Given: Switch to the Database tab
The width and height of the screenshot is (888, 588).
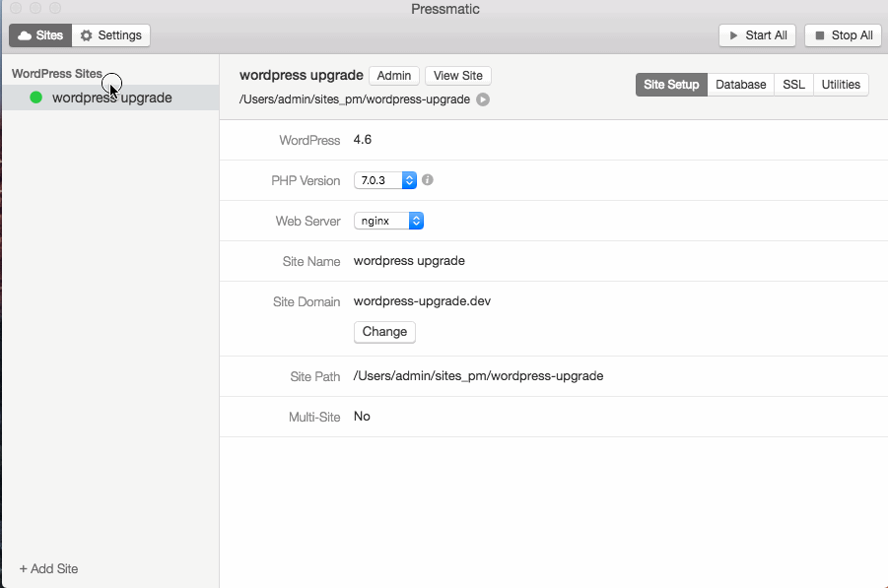Looking at the screenshot, I should (740, 85).
